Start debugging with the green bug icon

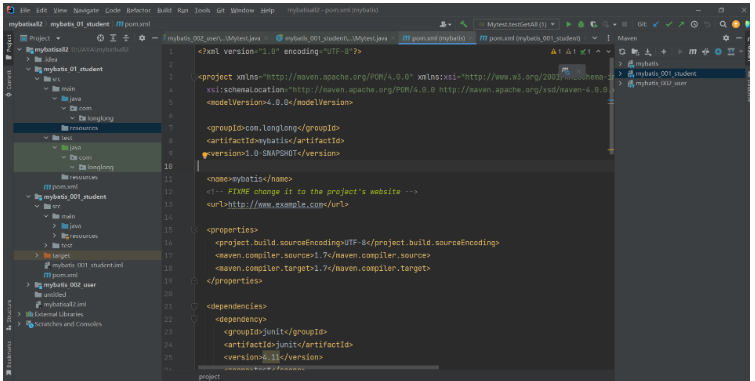tap(581, 24)
